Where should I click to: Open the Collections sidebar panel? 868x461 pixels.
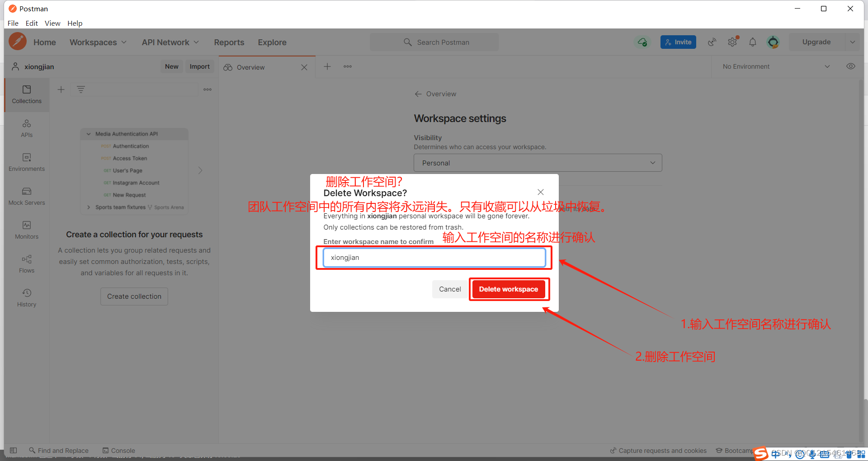pyautogui.click(x=27, y=95)
